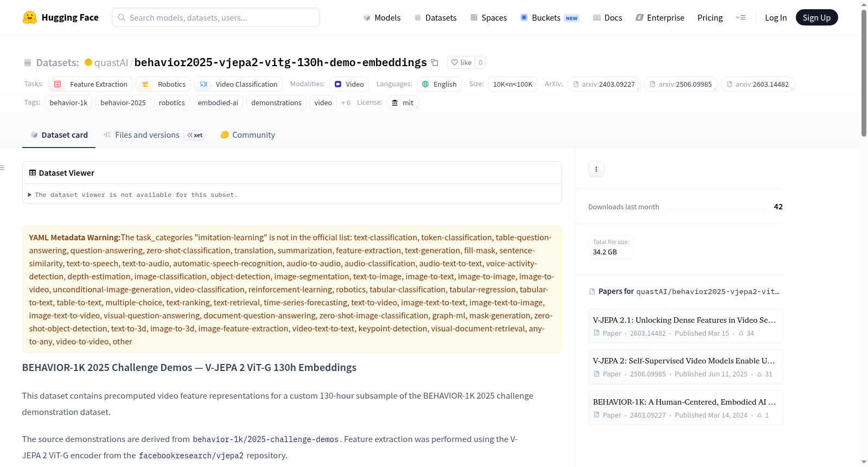Screen dimensions: 868x467
Task: Click the Total file size 34.2 GB box
Action: [611, 247]
